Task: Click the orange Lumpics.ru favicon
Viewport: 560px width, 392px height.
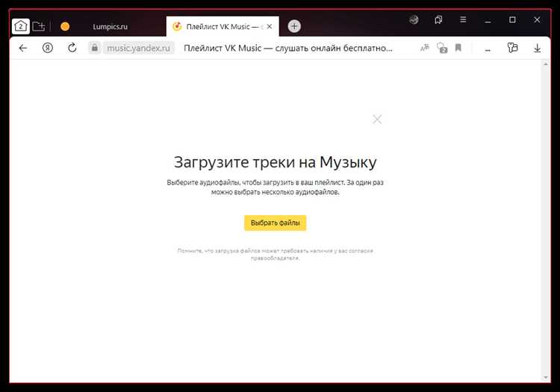Action: pyautogui.click(x=65, y=26)
